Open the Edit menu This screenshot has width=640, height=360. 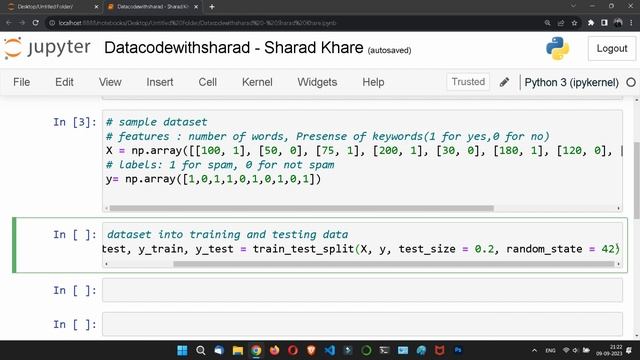coord(64,82)
